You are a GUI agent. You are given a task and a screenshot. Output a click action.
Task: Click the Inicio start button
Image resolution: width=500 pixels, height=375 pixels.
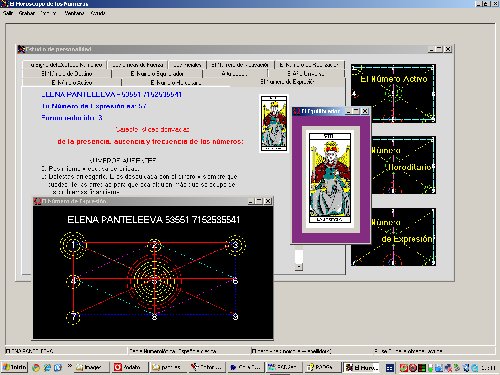[14, 367]
